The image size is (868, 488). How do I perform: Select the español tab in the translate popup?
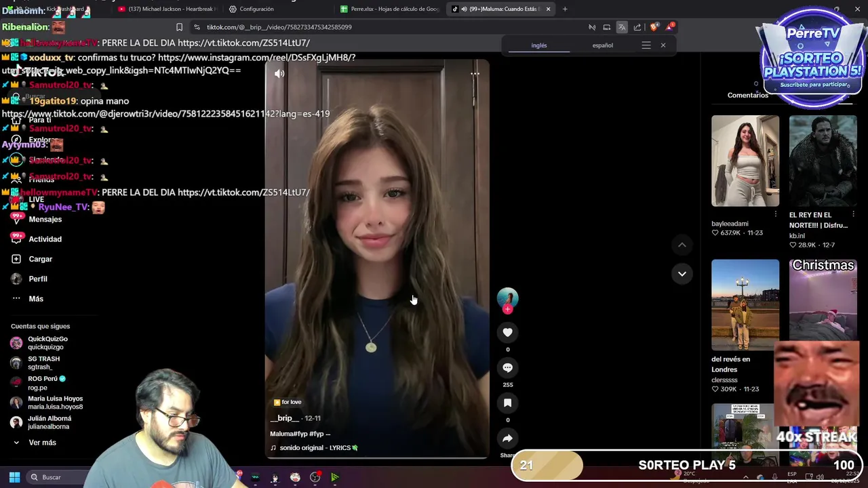coord(602,45)
